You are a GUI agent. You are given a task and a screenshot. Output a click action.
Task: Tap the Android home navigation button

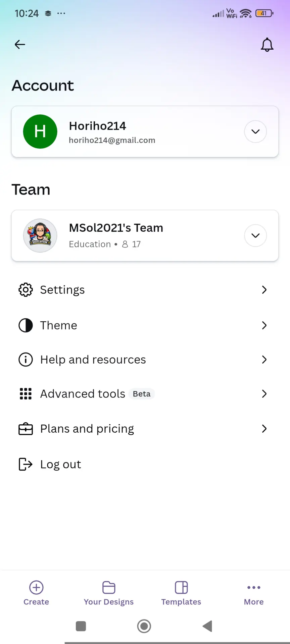point(144,626)
